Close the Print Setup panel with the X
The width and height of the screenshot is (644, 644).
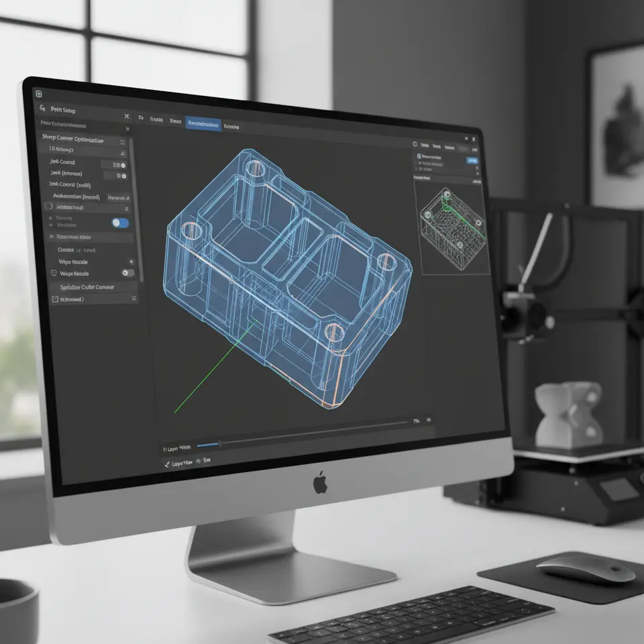pos(127,116)
